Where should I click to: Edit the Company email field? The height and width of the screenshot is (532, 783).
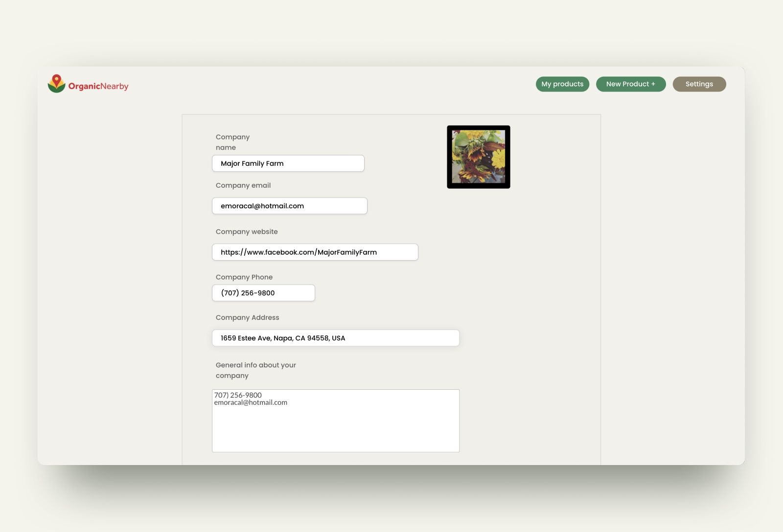tap(290, 206)
